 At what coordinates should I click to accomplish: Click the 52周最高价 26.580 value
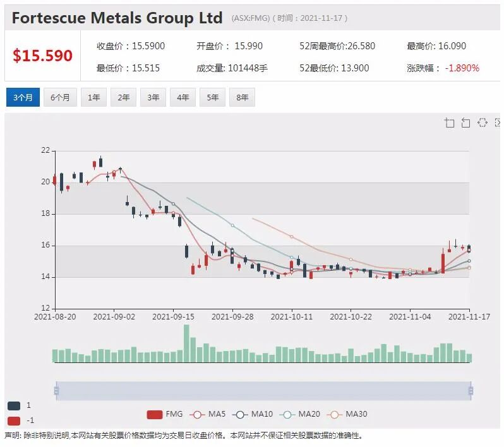click(361, 46)
